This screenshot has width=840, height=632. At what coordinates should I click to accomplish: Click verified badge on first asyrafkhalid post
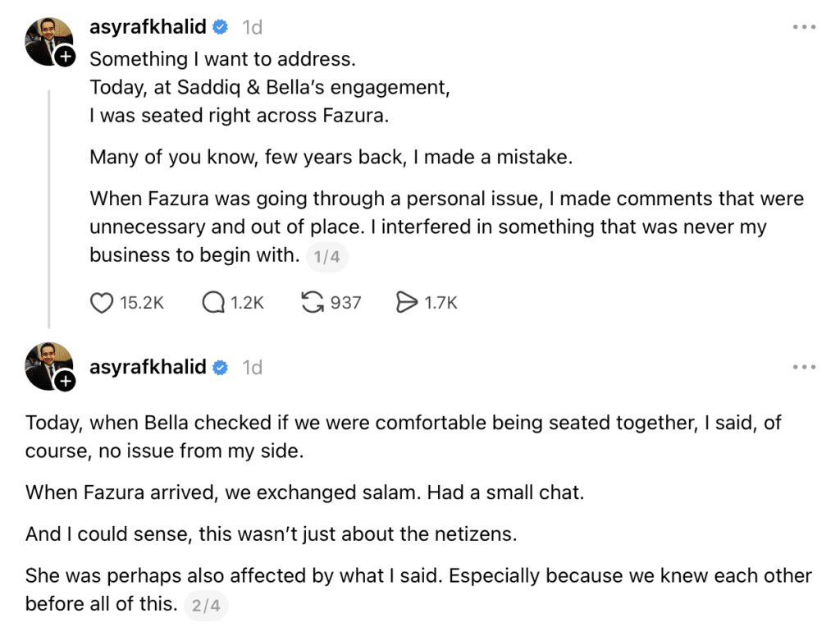pyautogui.click(x=221, y=27)
